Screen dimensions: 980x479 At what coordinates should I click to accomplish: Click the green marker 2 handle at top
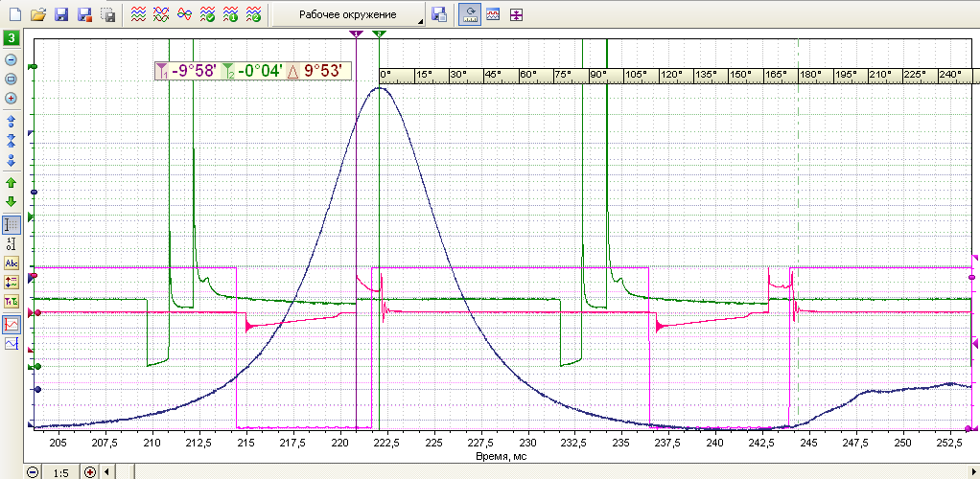pyautogui.click(x=380, y=34)
